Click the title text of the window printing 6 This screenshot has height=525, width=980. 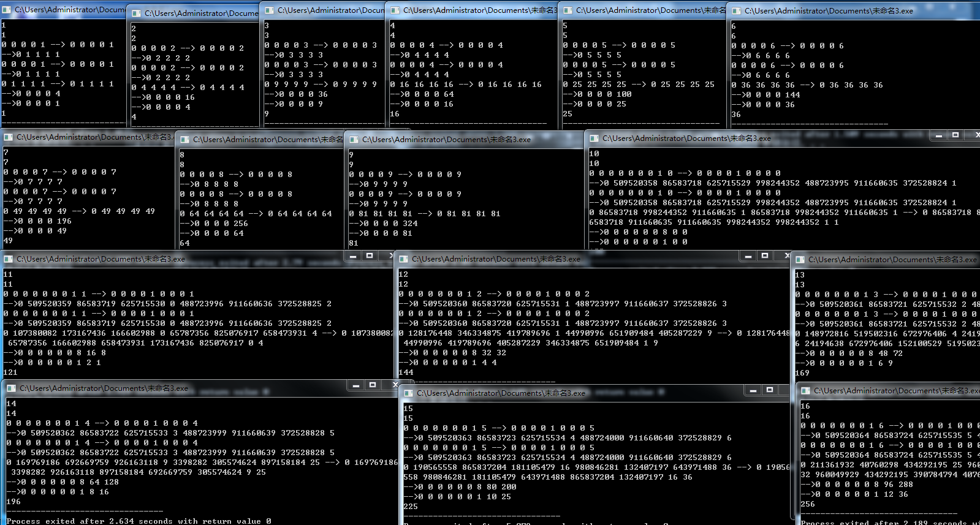(x=829, y=11)
